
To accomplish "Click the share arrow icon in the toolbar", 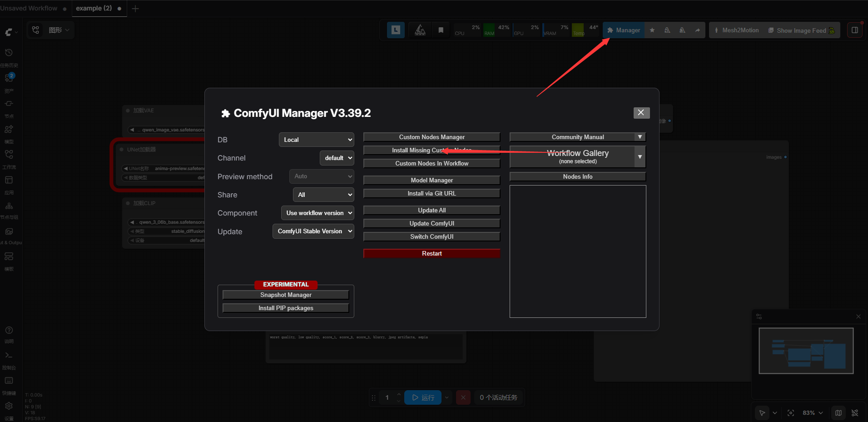I will pos(697,30).
